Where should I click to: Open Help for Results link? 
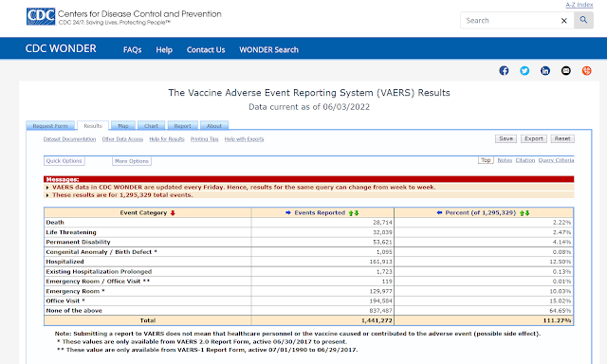[167, 139]
